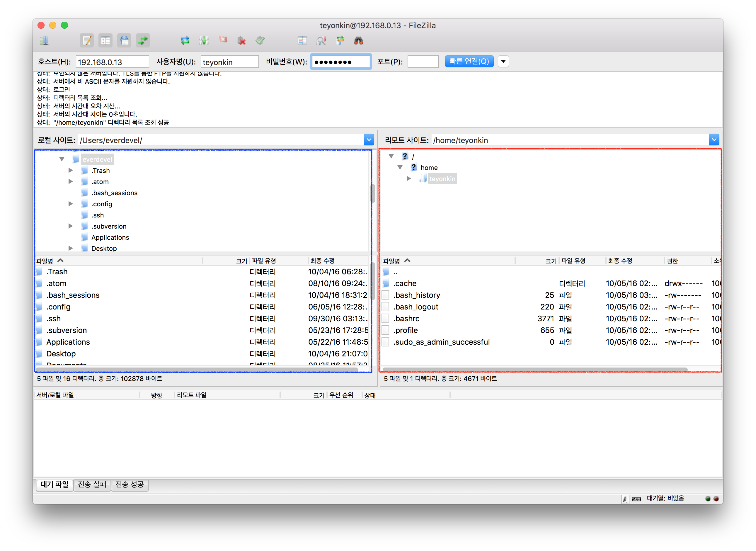Collapse the remote home node
The image size is (756, 551).
400,167
